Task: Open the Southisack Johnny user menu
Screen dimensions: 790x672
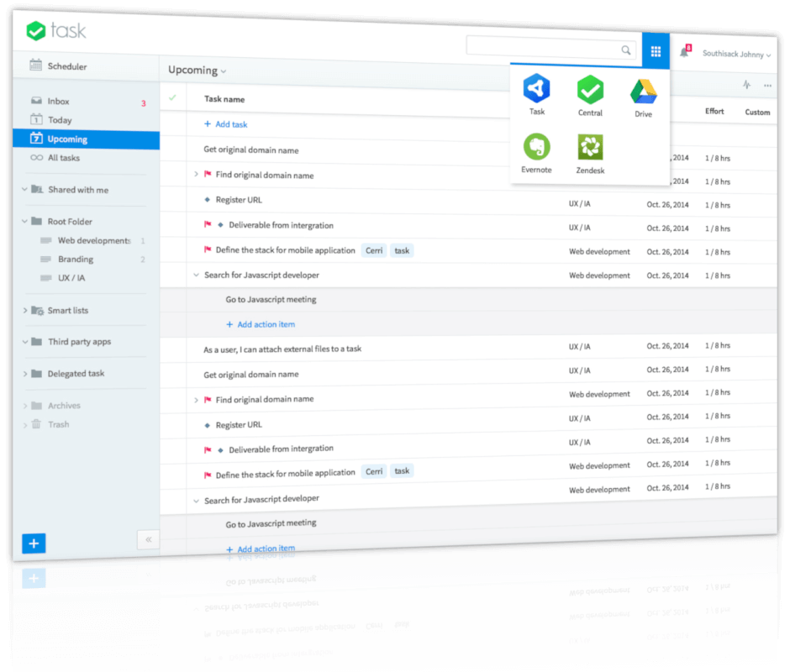Action: pyautogui.click(x=736, y=54)
